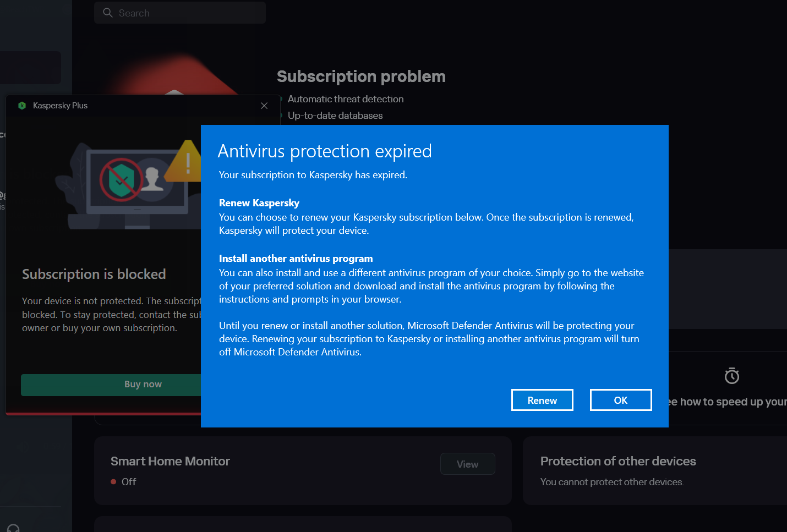
Task: Click the crossed-out green shield icon
Action: pos(121,179)
